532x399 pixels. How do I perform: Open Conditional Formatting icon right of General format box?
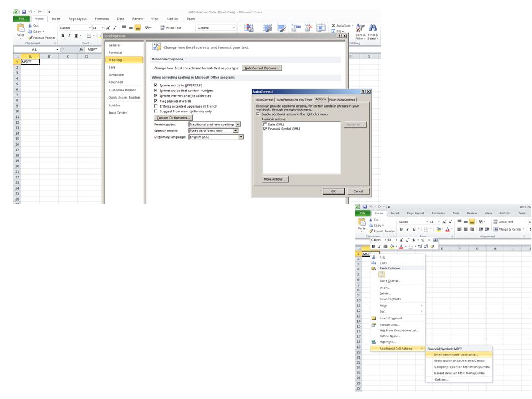[x=249, y=28]
